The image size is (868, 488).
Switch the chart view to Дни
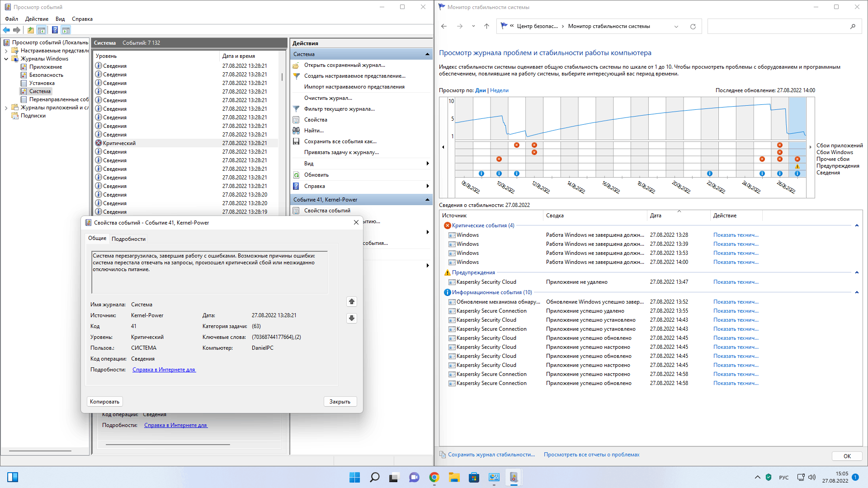pos(480,90)
